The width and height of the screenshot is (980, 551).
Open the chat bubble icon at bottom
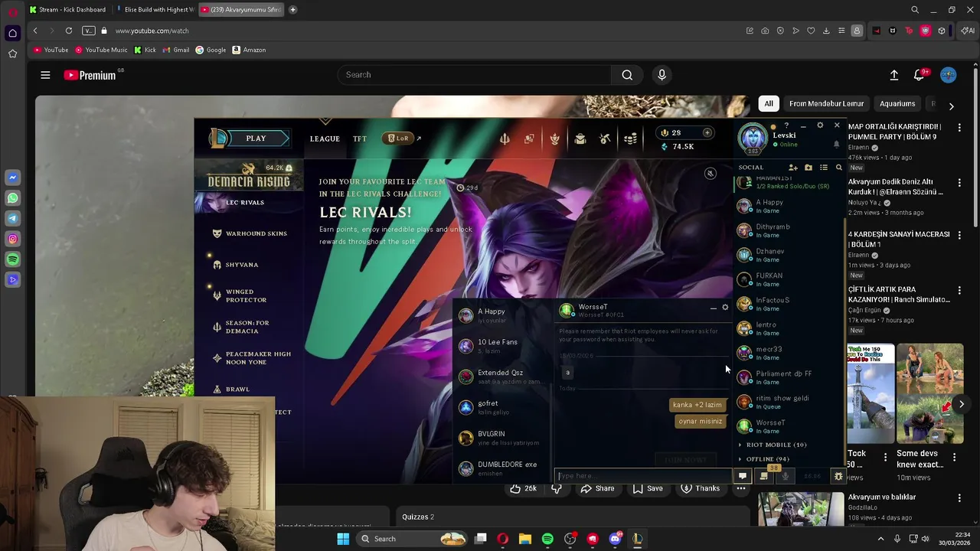pos(742,476)
